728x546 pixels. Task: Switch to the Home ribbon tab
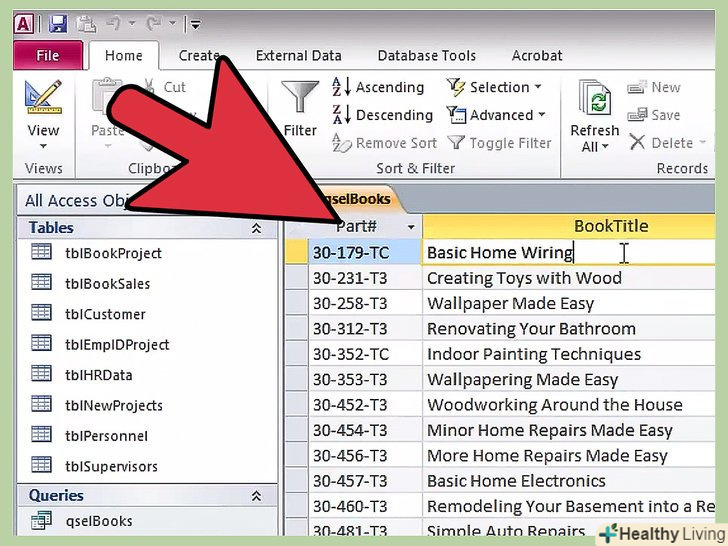pyautogui.click(x=124, y=55)
